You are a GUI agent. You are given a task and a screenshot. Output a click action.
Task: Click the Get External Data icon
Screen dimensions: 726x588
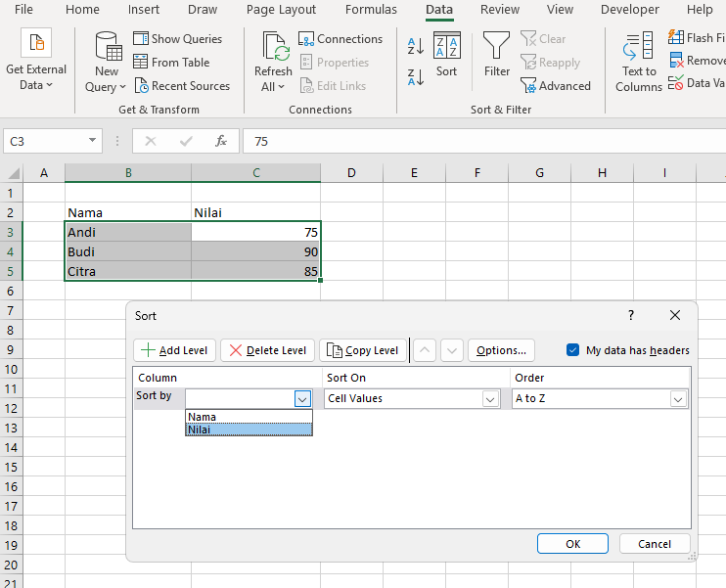36,44
